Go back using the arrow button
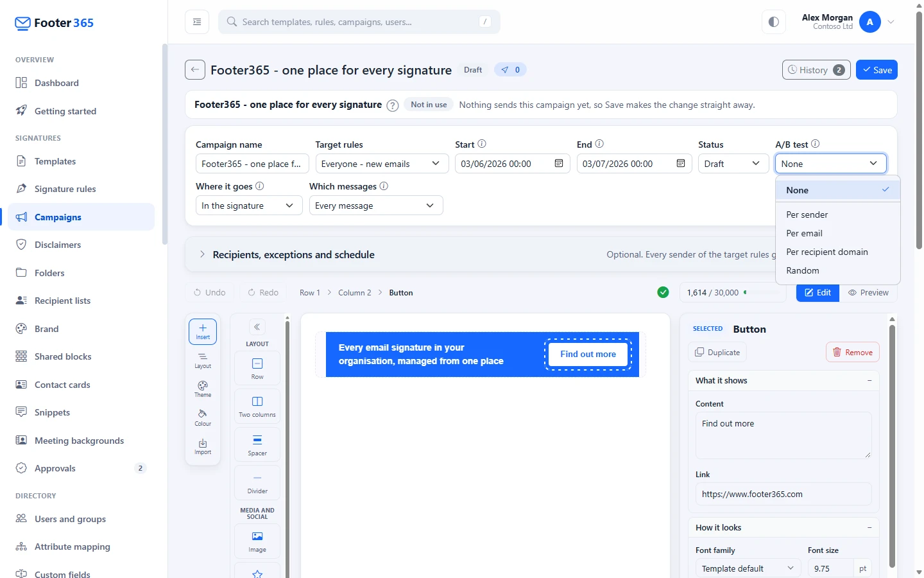 tap(195, 69)
